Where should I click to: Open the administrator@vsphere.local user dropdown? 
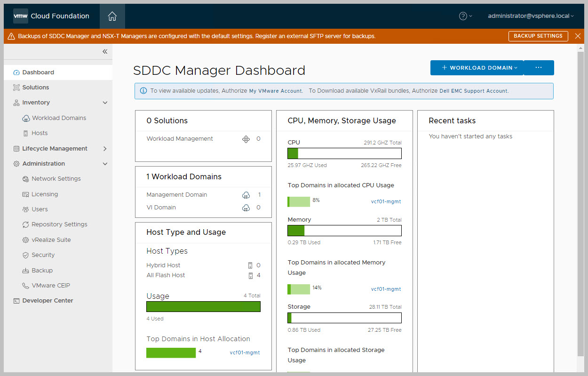[531, 16]
